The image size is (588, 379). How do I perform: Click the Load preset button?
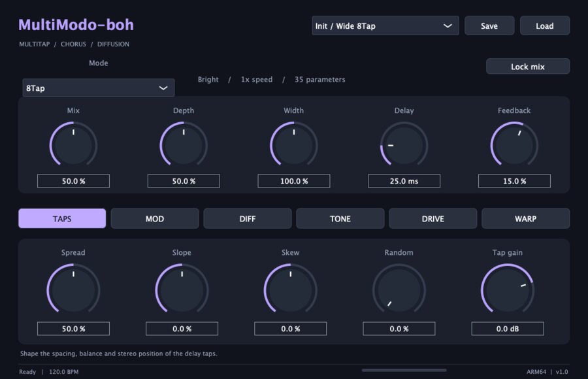tap(544, 26)
